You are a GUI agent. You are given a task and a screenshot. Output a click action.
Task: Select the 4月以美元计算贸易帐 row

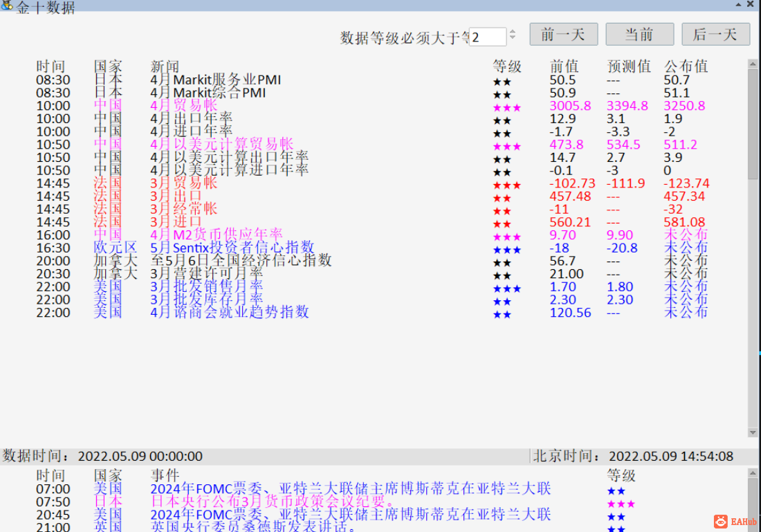click(372, 145)
